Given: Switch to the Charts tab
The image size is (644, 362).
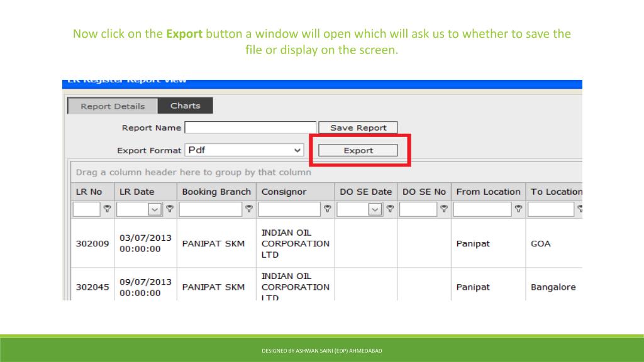Looking at the screenshot, I should (186, 106).
